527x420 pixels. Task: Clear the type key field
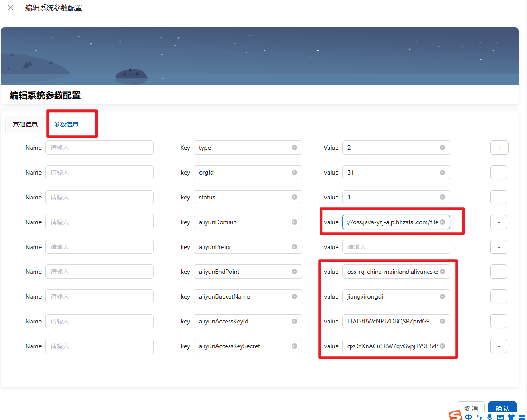click(x=294, y=148)
